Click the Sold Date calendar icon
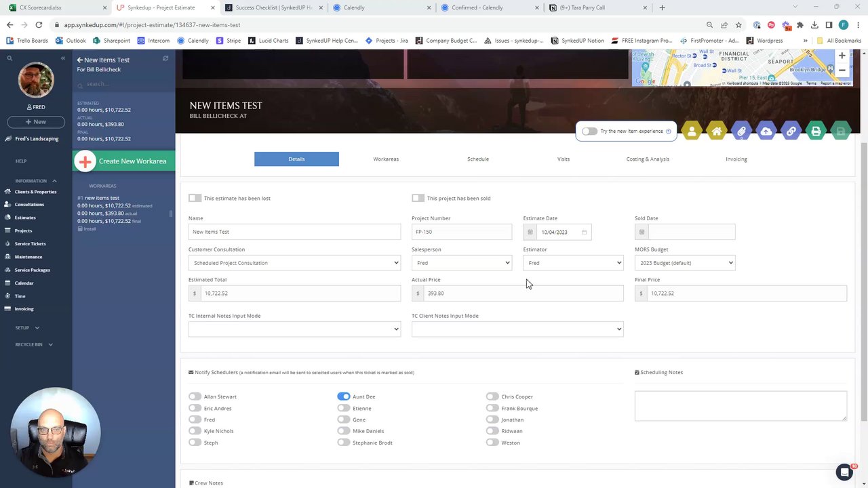The height and width of the screenshot is (488, 868). pyautogui.click(x=642, y=232)
